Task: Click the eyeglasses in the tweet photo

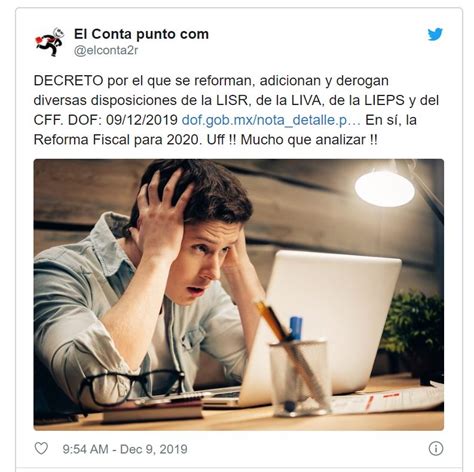Action: tap(132, 387)
